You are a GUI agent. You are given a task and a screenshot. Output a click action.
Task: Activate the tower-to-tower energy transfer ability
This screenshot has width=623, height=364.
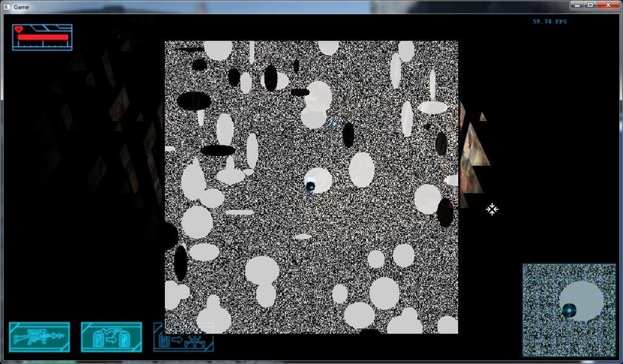111,337
